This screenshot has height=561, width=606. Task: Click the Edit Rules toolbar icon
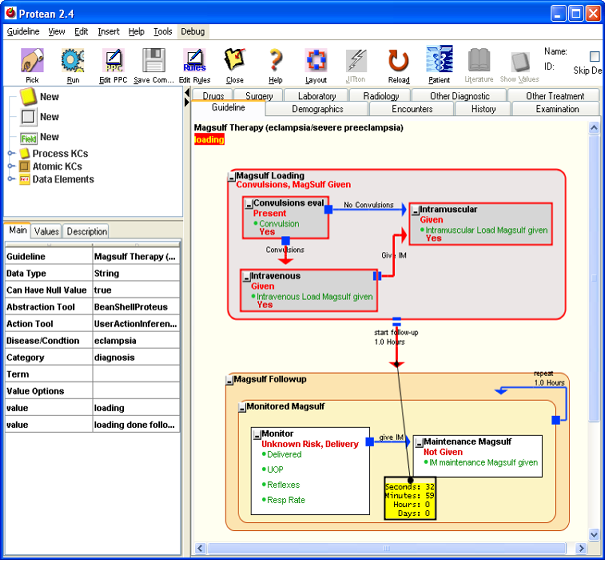click(193, 60)
